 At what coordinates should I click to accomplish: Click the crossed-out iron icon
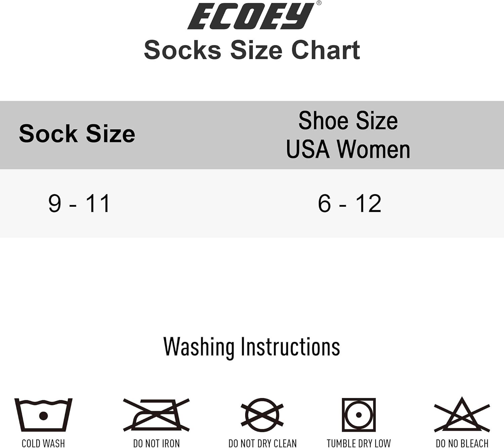pyautogui.click(x=157, y=415)
